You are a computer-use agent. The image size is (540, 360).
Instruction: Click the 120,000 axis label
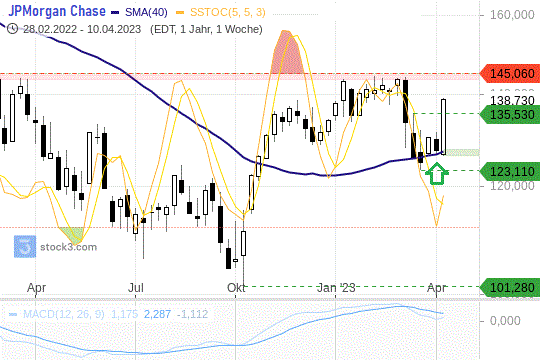512,186
